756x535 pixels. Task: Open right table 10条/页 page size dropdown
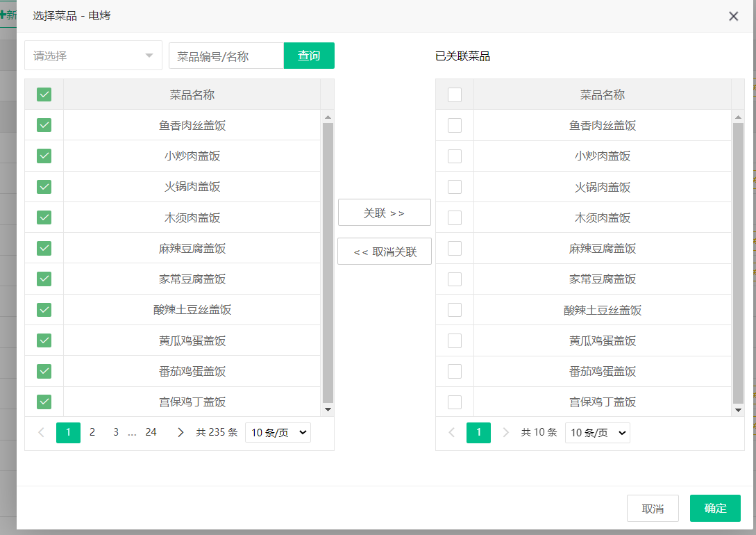[x=597, y=432]
